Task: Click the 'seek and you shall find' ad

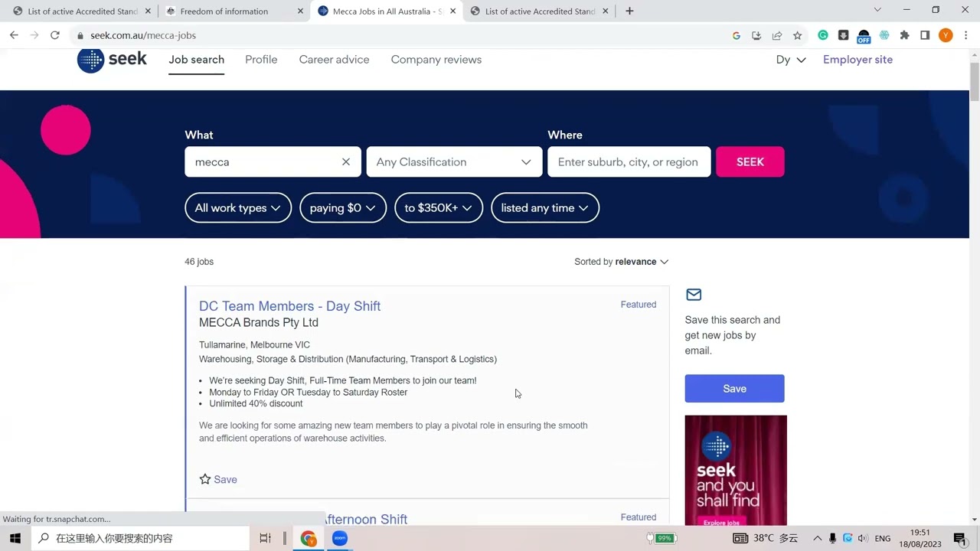Action: click(736, 470)
